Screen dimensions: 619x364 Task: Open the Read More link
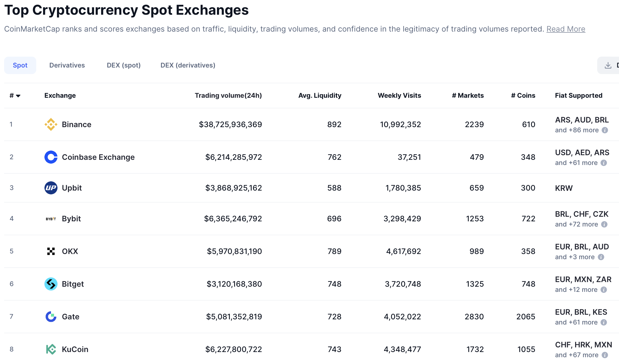566,29
